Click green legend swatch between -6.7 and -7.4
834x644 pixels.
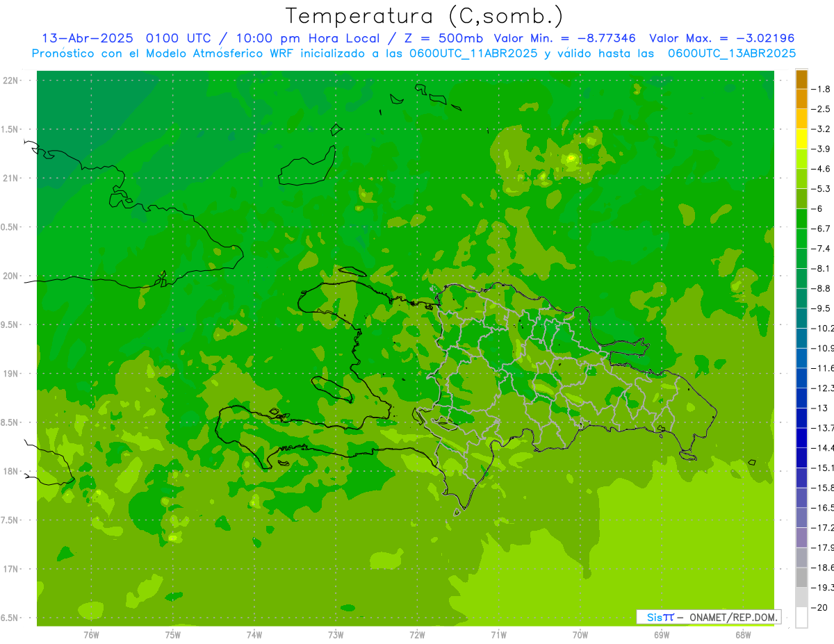[801, 239]
